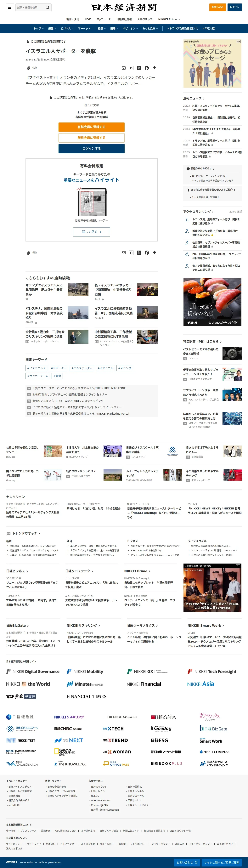Open the お金のプロからのメッセージ ad banner

[212, 64]
